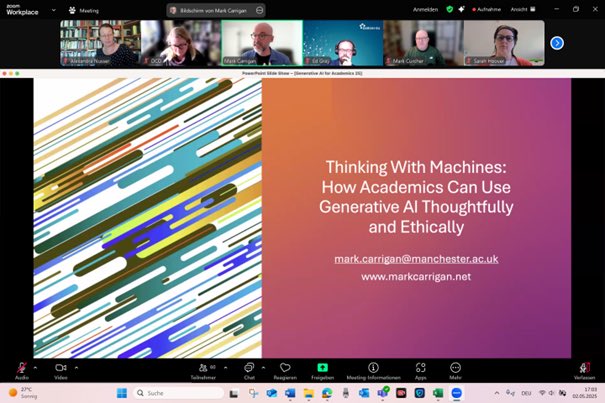
Task: Select the DCD participant video thumbnail
Action: coord(181,43)
